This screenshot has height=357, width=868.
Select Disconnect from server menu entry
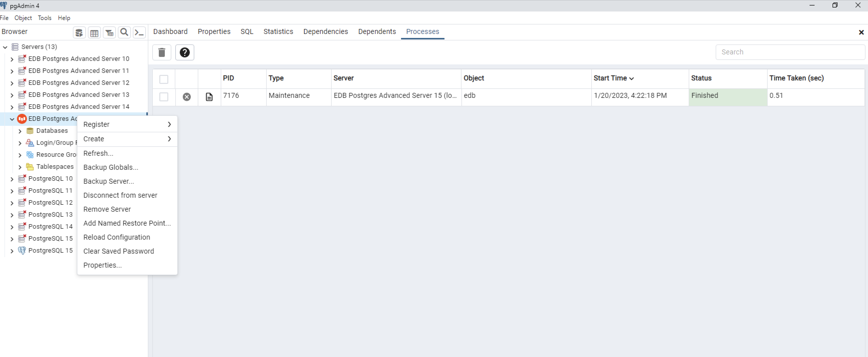point(120,195)
